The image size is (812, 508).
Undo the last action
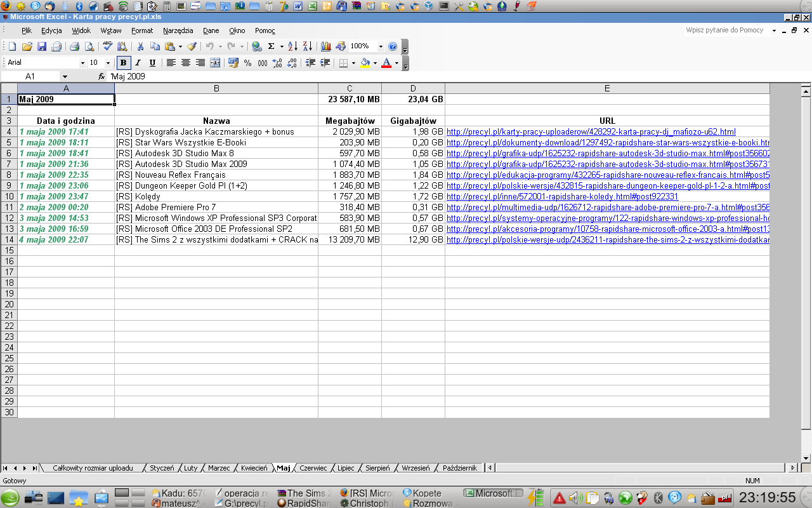[x=209, y=46]
